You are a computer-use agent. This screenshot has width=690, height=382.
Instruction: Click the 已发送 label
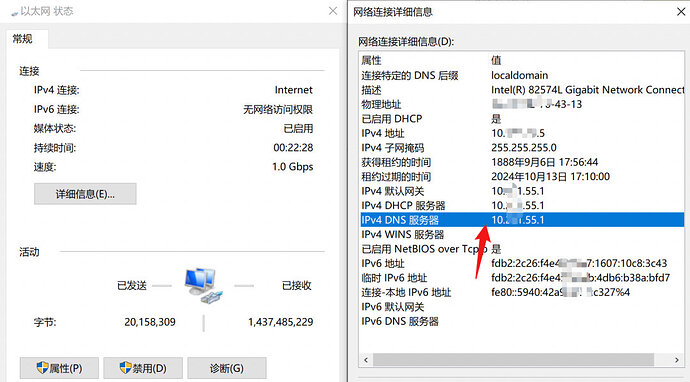[132, 286]
